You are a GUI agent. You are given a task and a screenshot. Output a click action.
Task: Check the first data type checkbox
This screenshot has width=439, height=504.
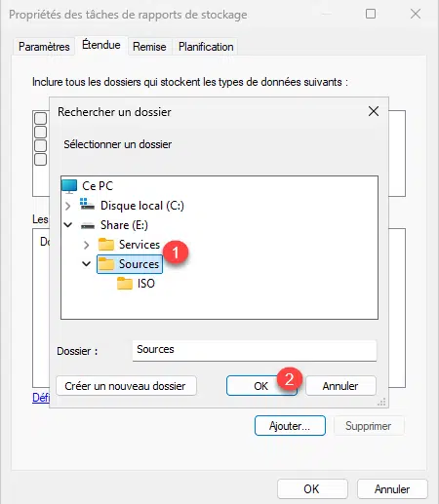coord(40,118)
